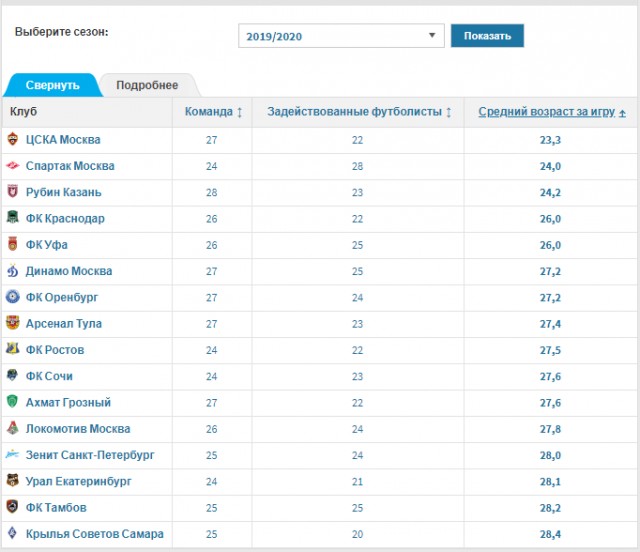Click the ФК Ростов crest icon
Screen dimensions: 640x552
13,349
